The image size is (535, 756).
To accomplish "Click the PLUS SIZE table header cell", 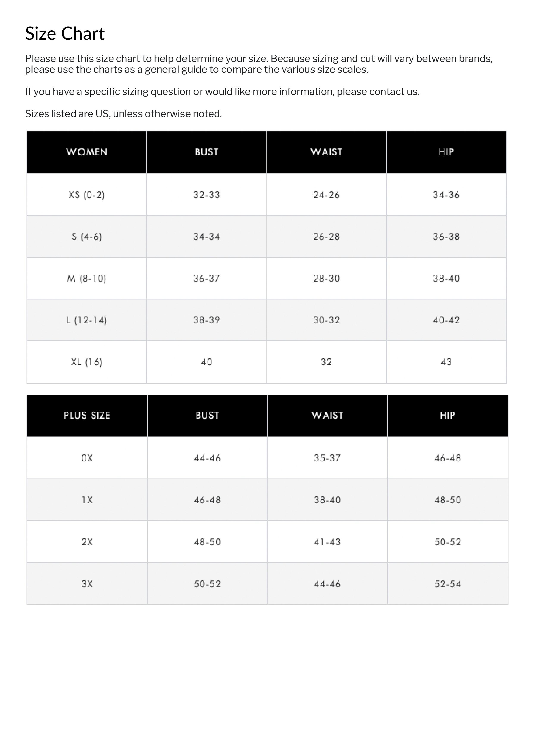I will pyautogui.click(x=87, y=415).
